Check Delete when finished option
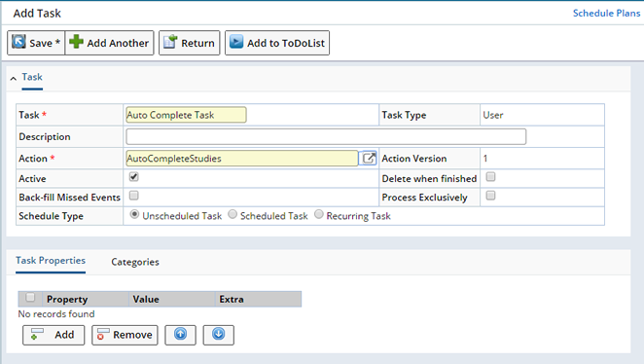 tap(491, 177)
